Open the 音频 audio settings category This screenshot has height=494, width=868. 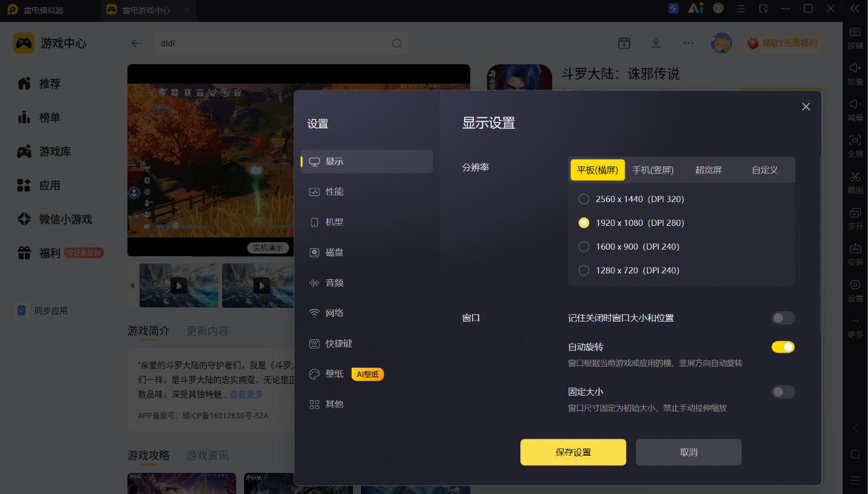click(367, 283)
